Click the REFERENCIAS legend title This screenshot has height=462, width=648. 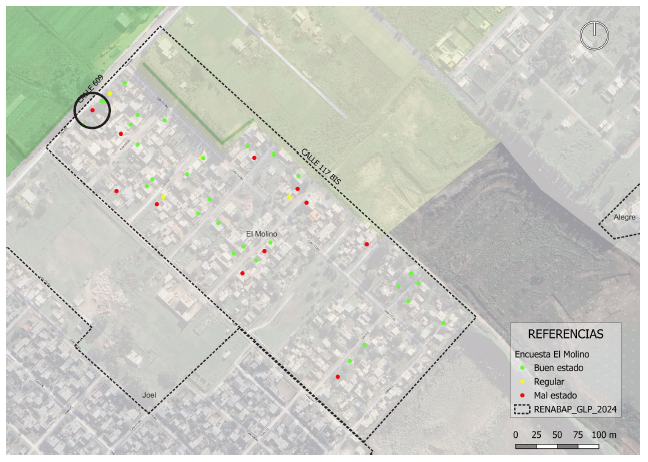click(x=565, y=334)
